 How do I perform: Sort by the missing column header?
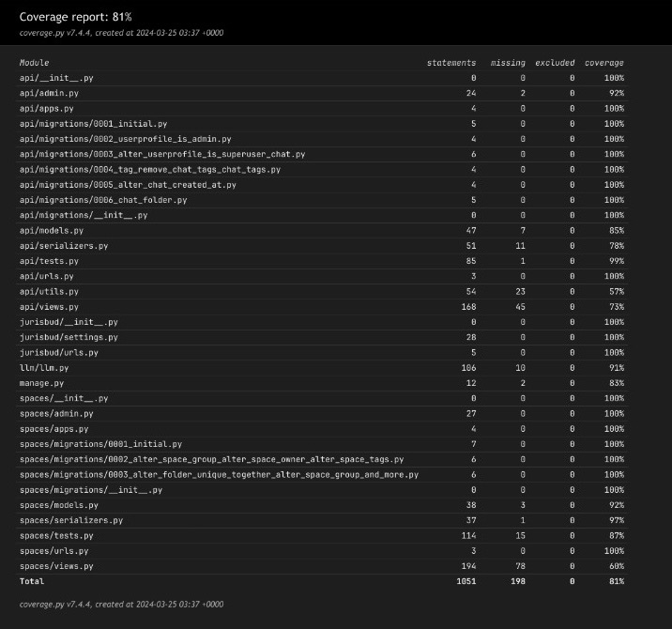(x=509, y=63)
